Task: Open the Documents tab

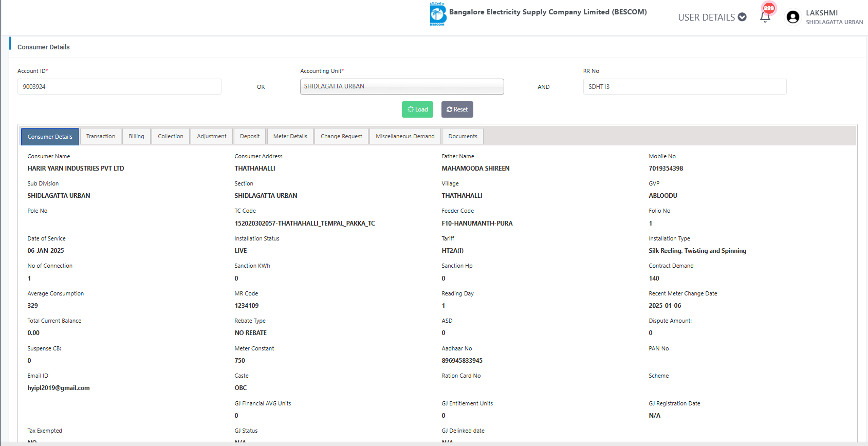Action: [x=463, y=136]
